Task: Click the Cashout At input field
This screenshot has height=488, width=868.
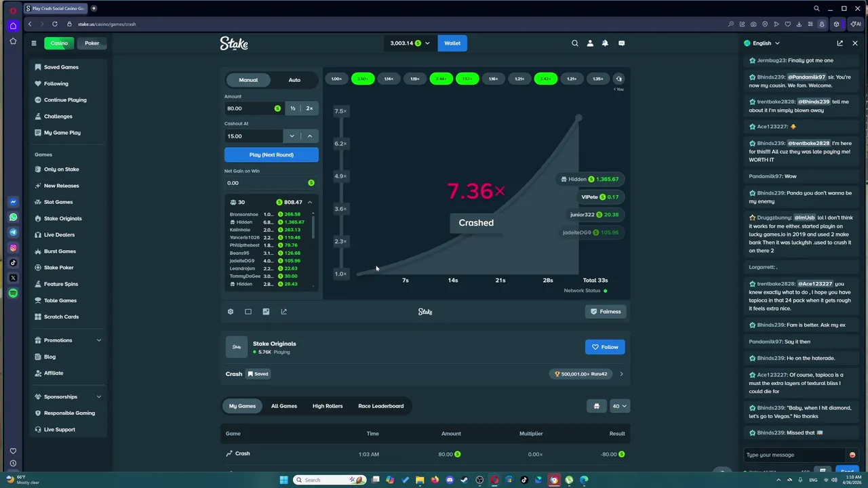Action: (254, 136)
